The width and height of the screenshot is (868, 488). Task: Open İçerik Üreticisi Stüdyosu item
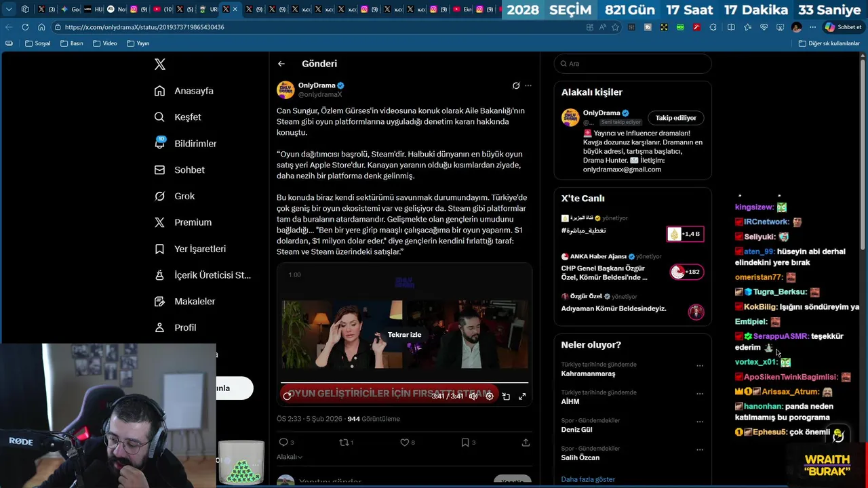pos(203,275)
